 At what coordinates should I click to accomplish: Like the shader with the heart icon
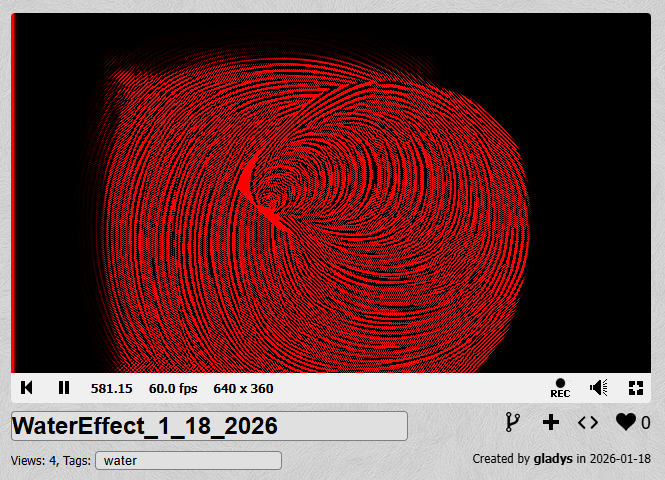pos(625,422)
